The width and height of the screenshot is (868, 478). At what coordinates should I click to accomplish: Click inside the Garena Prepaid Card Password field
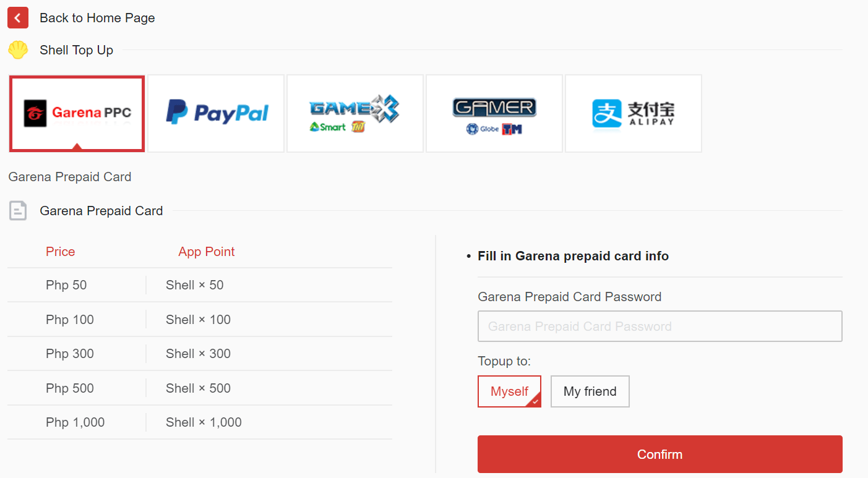click(x=660, y=326)
